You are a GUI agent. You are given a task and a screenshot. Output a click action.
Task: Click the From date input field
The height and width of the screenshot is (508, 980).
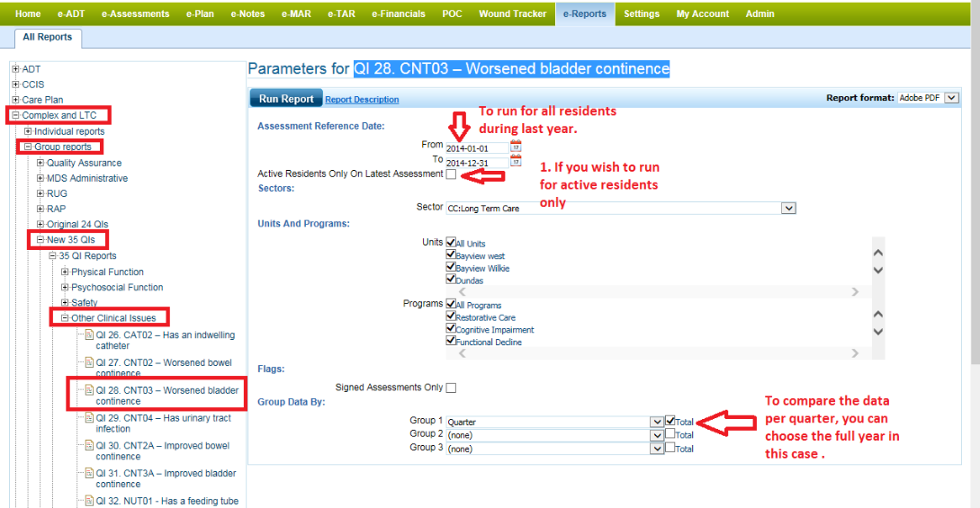pyautogui.click(x=477, y=147)
